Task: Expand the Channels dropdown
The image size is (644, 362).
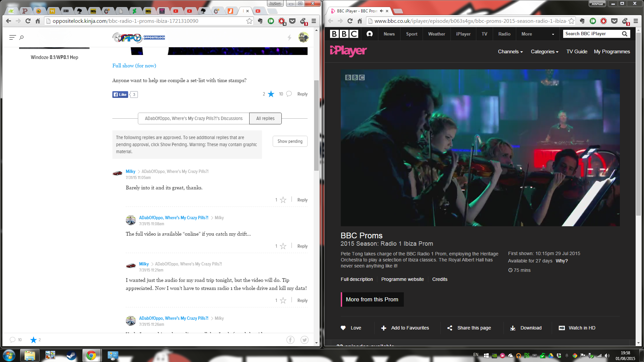Action: 510,52
